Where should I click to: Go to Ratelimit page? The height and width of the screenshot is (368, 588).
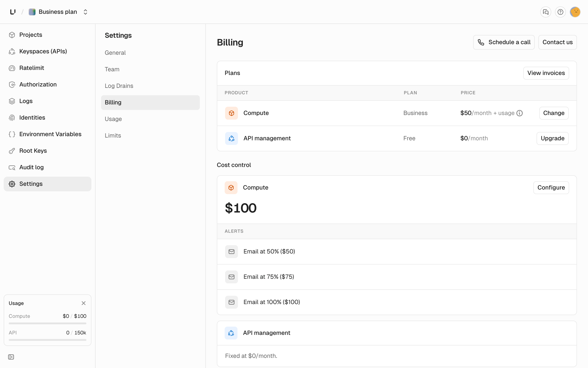point(48,68)
